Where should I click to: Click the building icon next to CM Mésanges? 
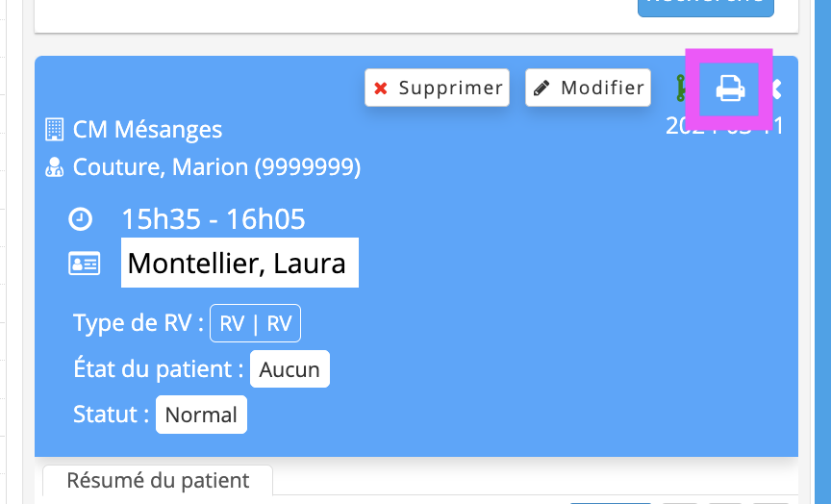[55, 129]
